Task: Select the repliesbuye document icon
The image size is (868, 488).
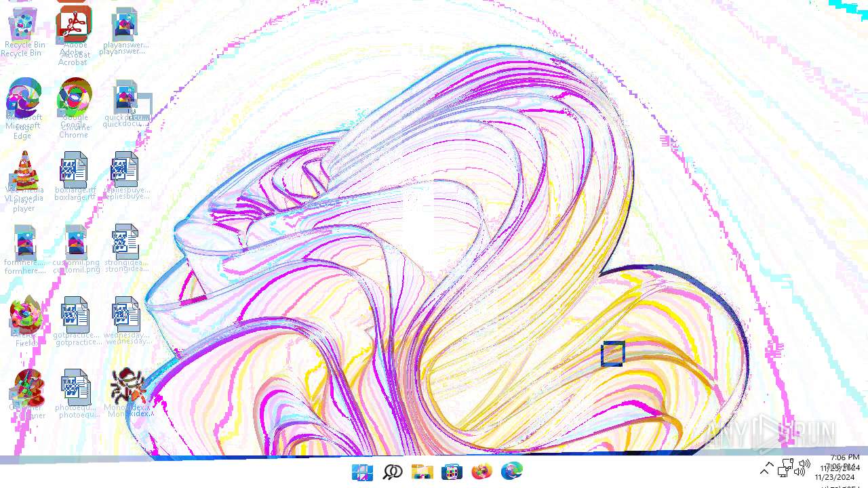Action: (126, 176)
